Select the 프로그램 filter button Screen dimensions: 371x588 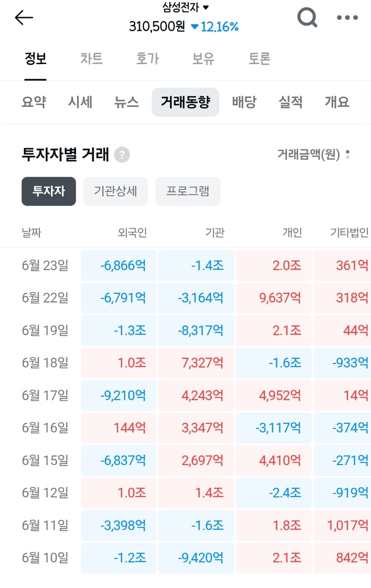point(188,191)
